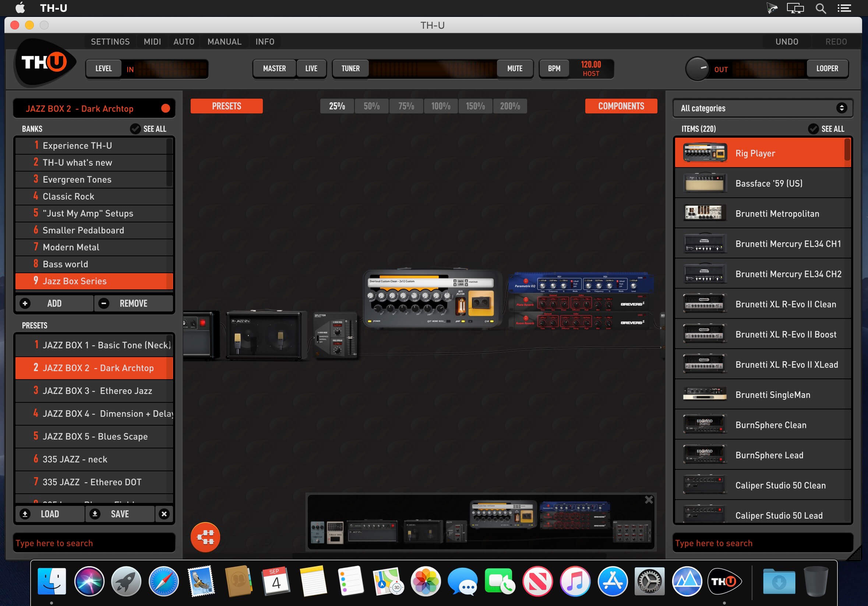Set zoom to 100%
The image size is (868, 606).
pos(440,106)
